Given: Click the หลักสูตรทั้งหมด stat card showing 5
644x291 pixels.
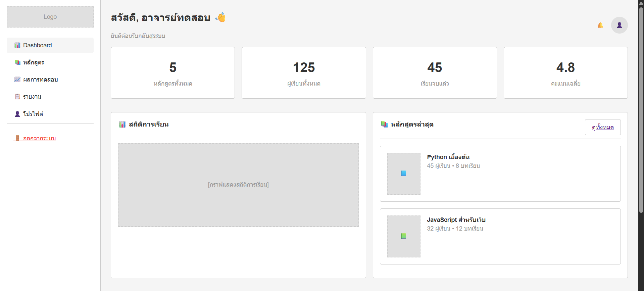Looking at the screenshot, I should (172, 73).
